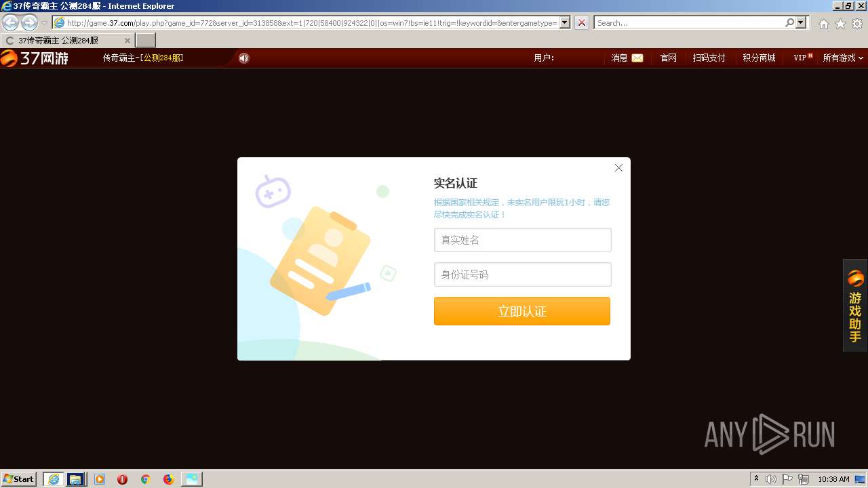The image size is (868, 488).
Task: Click the Search box
Action: 689,23
